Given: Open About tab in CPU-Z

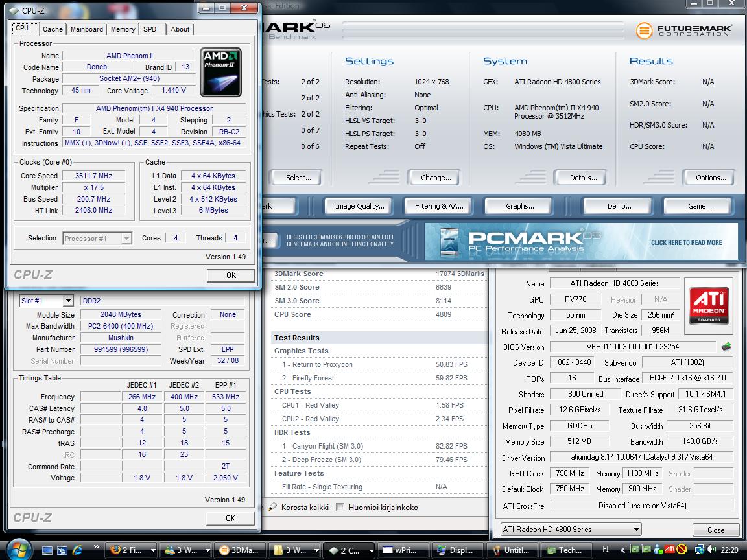Looking at the screenshot, I should tap(180, 29).
